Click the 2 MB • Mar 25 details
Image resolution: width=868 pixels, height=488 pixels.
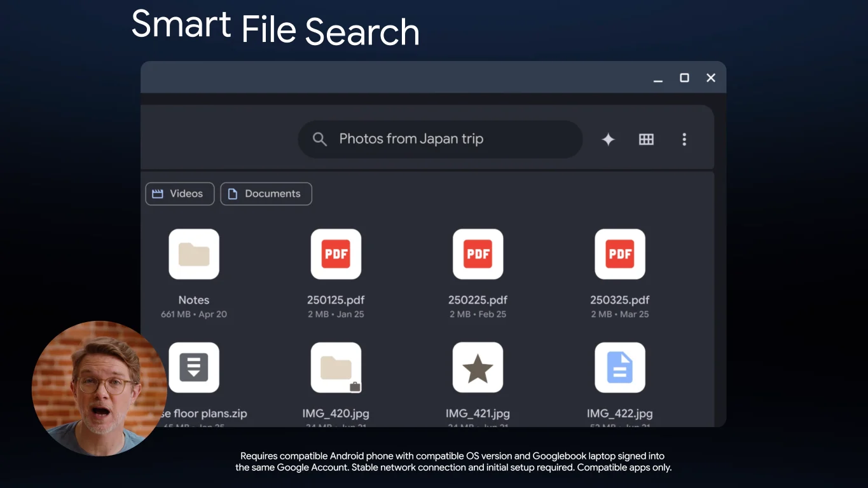[x=620, y=315]
